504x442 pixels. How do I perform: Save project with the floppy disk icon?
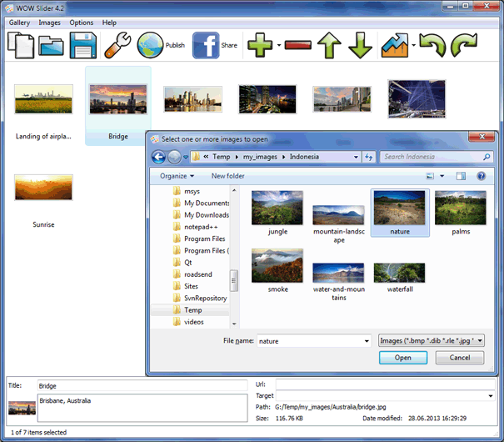point(83,45)
